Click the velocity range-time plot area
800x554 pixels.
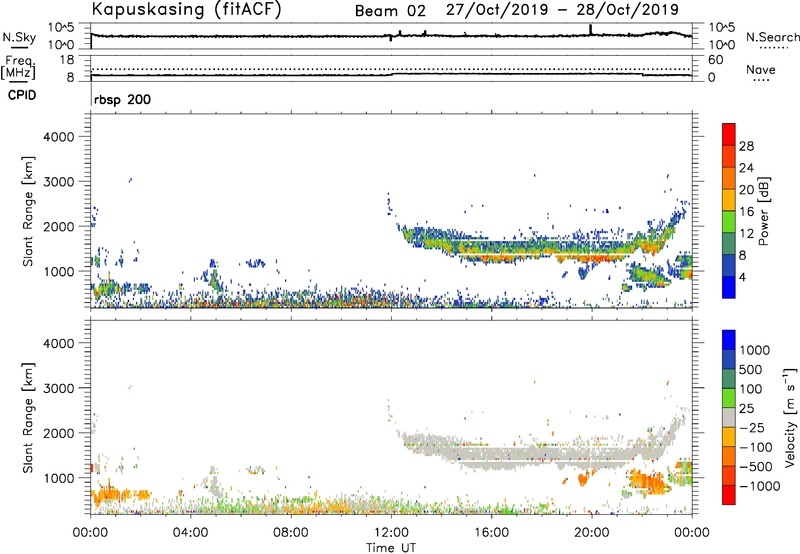[391, 417]
